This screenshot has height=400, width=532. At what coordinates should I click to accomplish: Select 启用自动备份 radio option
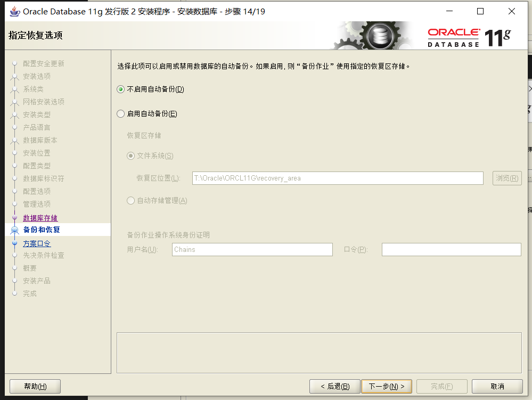[x=120, y=113]
